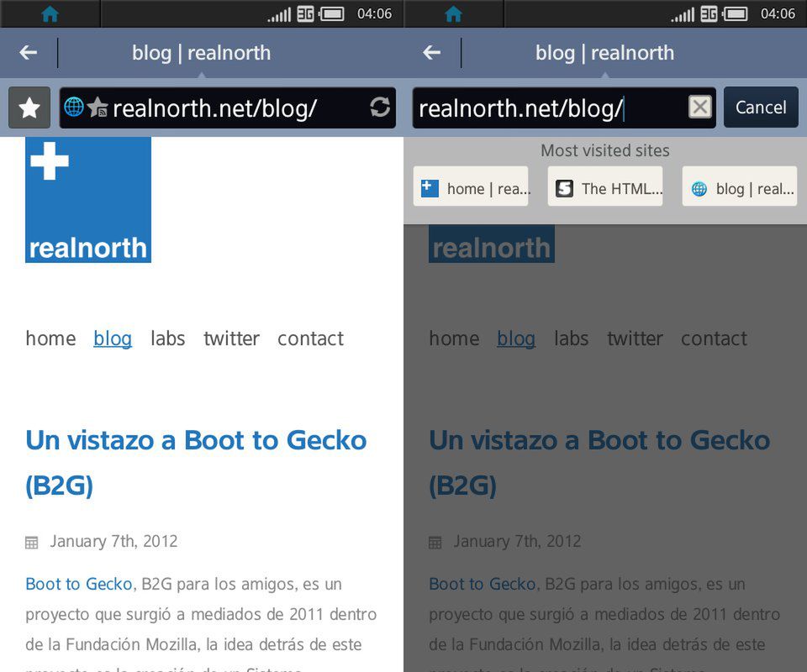Screen dimensions: 807x672
Task: Go back using right screen's arrow
Action: (432, 52)
